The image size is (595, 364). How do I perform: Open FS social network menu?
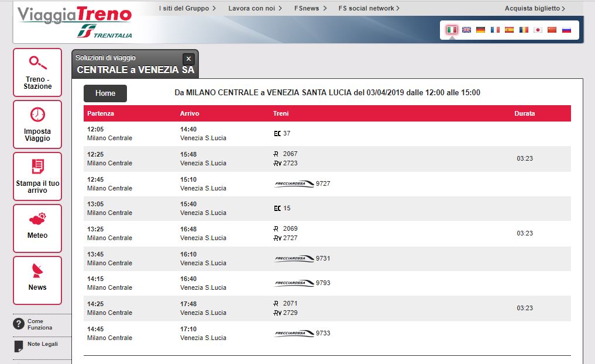coord(369,8)
